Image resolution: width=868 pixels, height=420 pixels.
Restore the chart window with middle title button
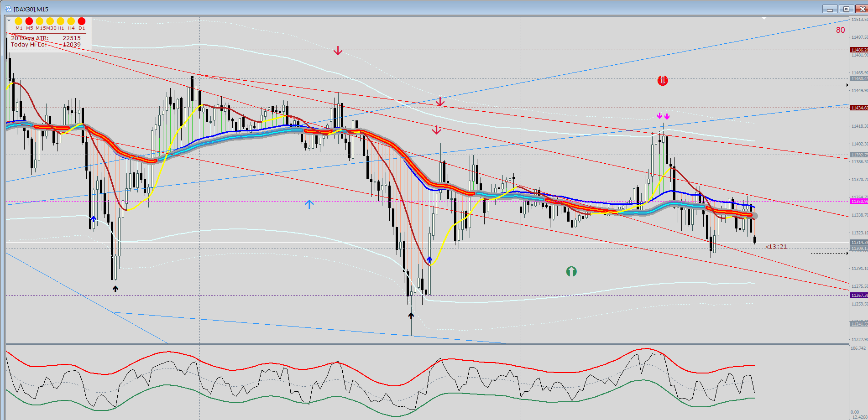(x=846, y=9)
